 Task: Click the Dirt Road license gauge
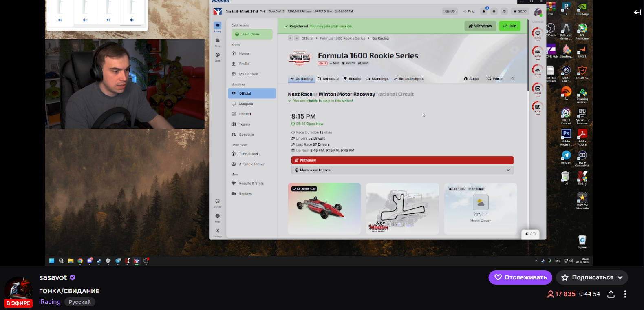click(x=538, y=107)
